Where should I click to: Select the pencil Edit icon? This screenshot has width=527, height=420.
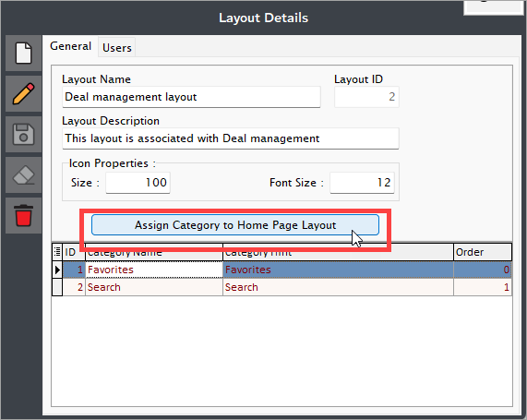[x=23, y=93]
